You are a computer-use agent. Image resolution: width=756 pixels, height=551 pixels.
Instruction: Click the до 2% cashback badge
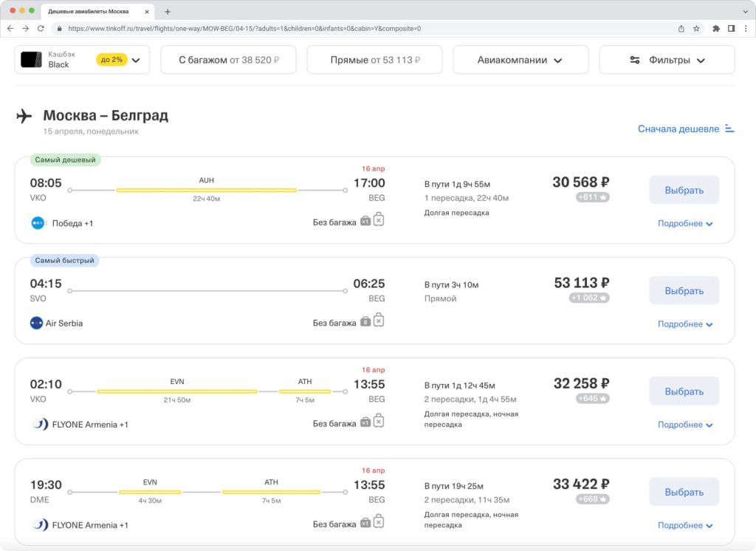point(111,60)
